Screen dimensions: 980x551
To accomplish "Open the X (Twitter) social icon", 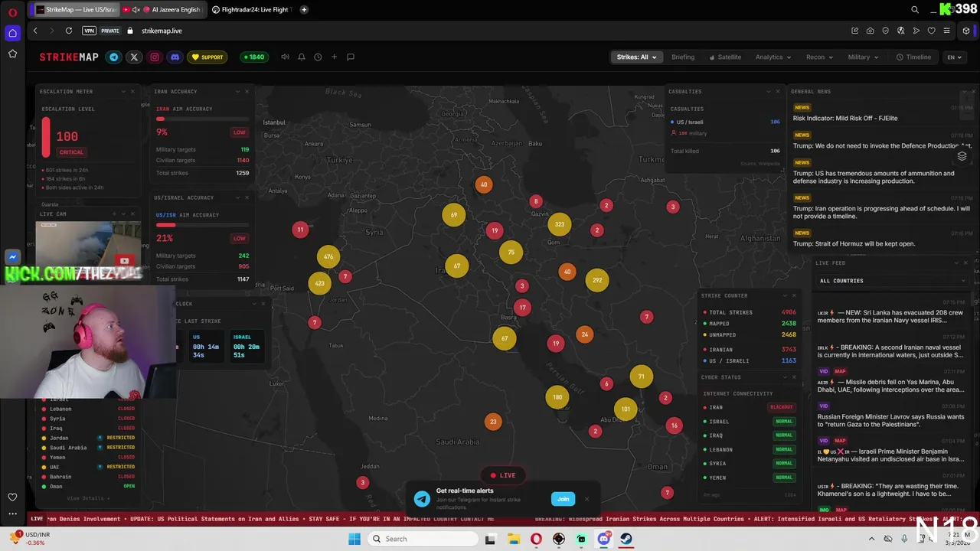I will 134,57.
